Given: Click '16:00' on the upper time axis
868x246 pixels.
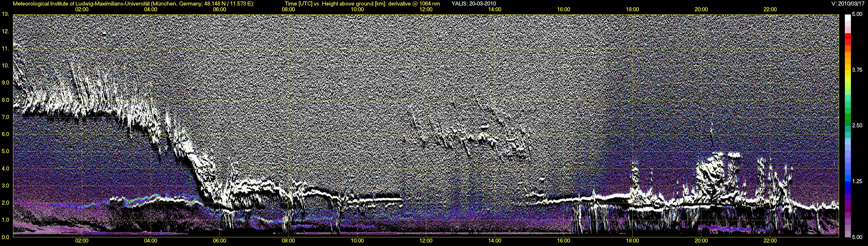Looking at the screenshot, I should pos(564,10).
